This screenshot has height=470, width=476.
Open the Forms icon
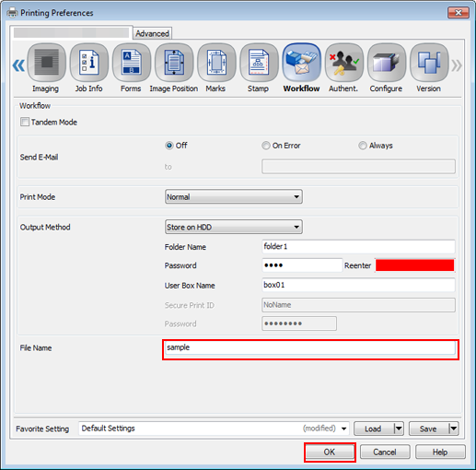[132, 63]
